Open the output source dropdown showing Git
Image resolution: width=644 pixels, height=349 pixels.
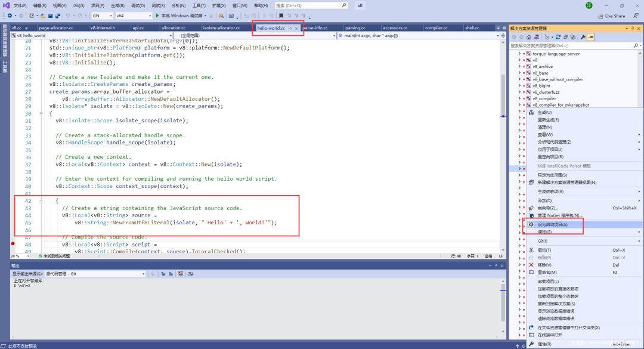point(95,274)
